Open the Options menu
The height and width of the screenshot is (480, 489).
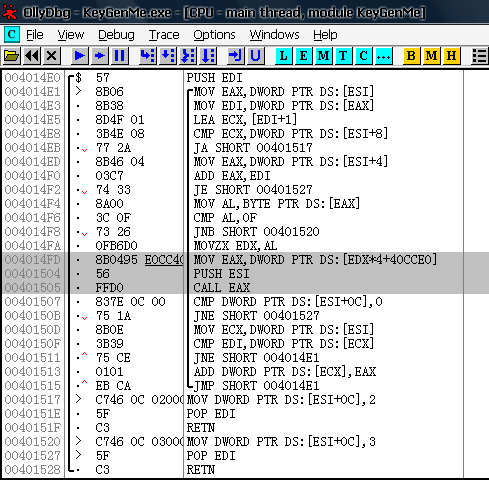click(214, 35)
